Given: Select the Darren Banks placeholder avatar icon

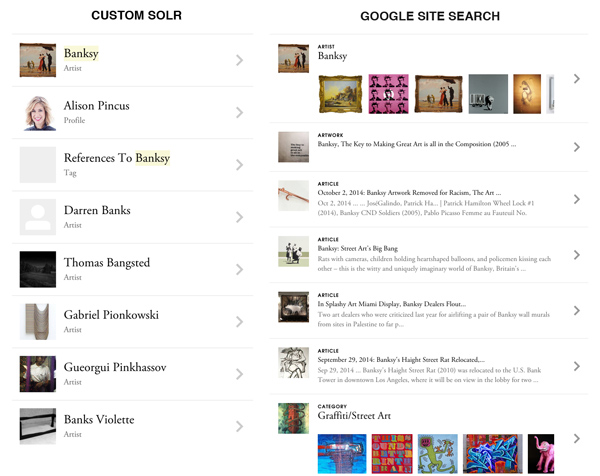Looking at the screenshot, I should click(38, 217).
